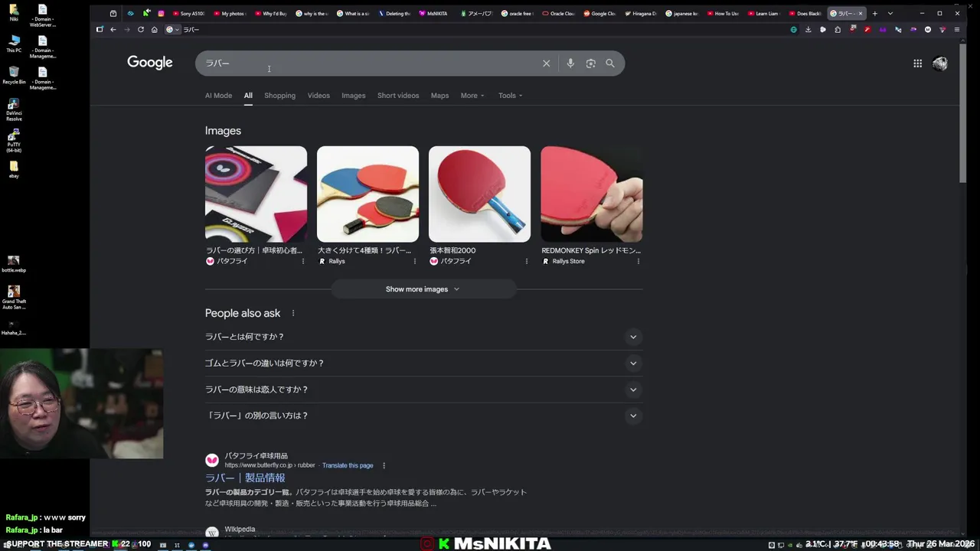The height and width of the screenshot is (551, 980).
Task: Open options for the butterfly.co.jp result
Action: pyautogui.click(x=384, y=465)
